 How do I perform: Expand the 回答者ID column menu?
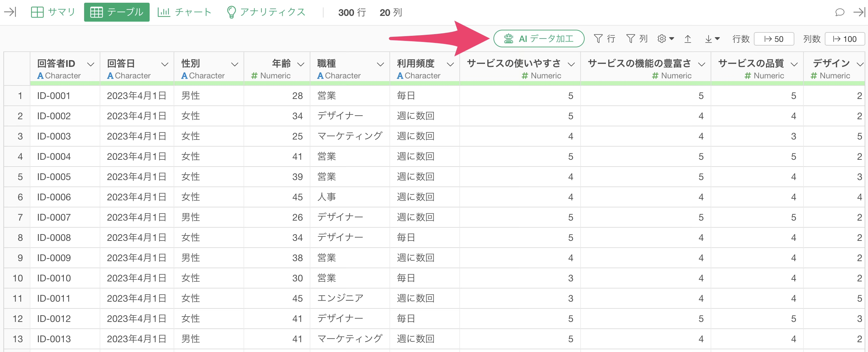(91, 64)
